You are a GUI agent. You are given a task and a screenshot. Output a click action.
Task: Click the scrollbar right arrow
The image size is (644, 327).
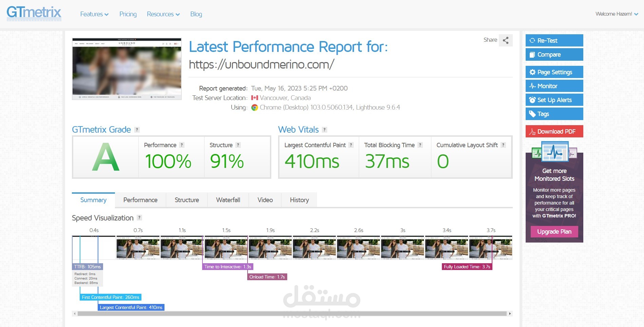coord(510,314)
